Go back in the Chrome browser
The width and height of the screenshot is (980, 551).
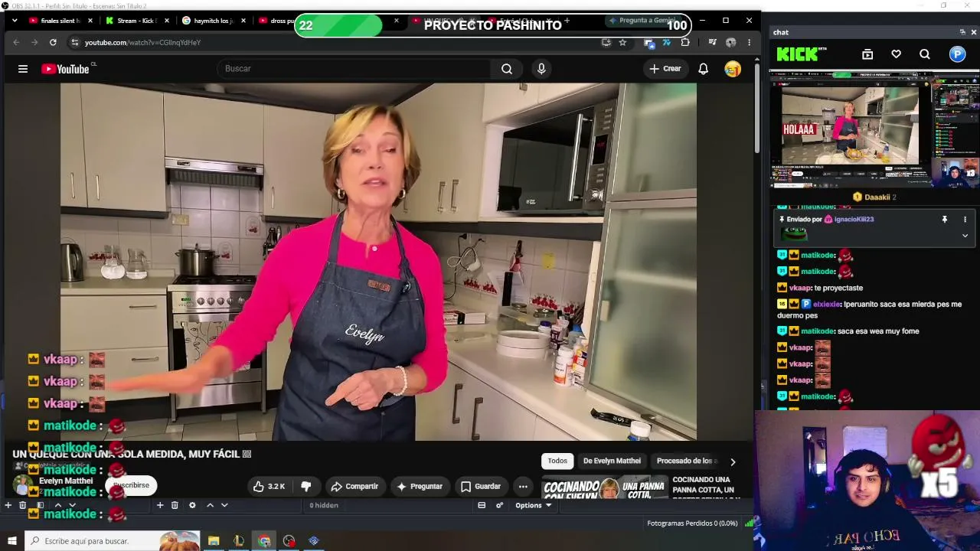pyautogui.click(x=16, y=42)
